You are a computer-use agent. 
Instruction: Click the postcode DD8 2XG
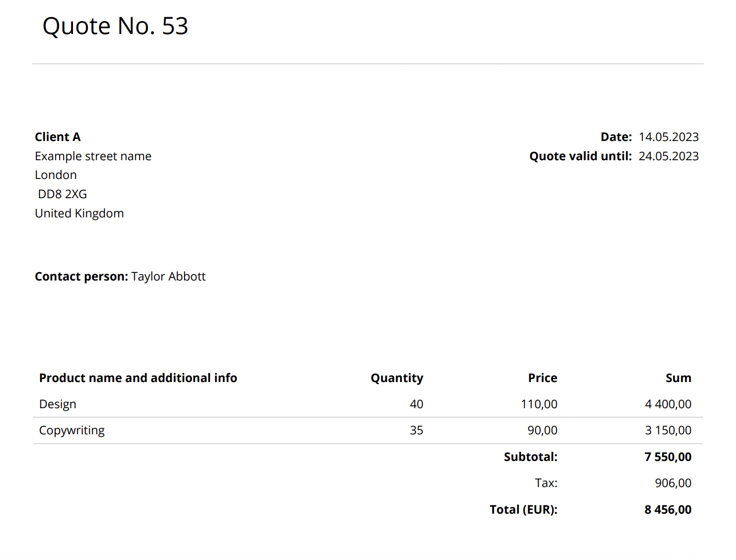(x=62, y=194)
